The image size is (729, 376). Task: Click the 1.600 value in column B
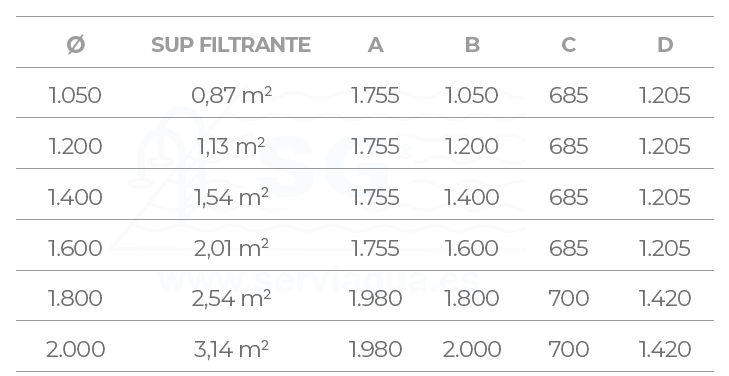tap(472, 248)
